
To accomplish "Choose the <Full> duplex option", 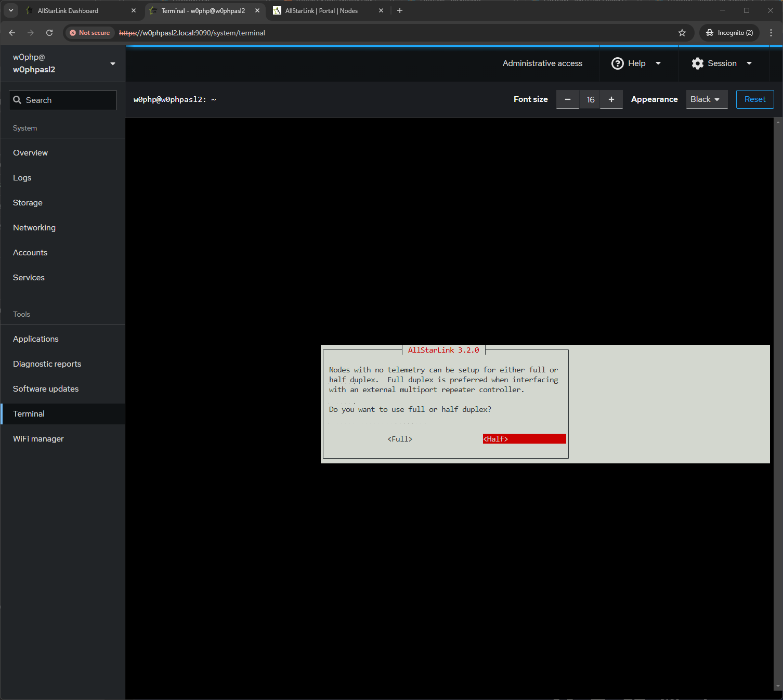I will pyautogui.click(x=400, y=439).
